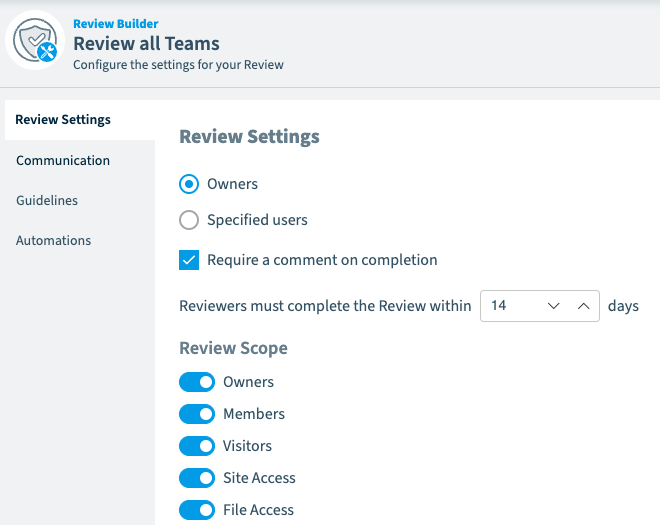660x525 pixels.
Task: Choose the Specified users radio option
Action: [x=189, y=220]
